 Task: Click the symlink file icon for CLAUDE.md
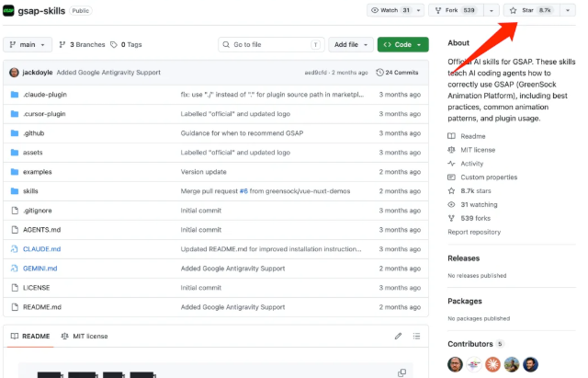15,249
